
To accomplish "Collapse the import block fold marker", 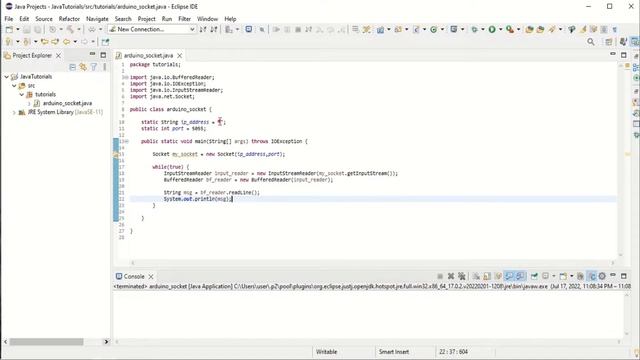I will click(126, 77).
